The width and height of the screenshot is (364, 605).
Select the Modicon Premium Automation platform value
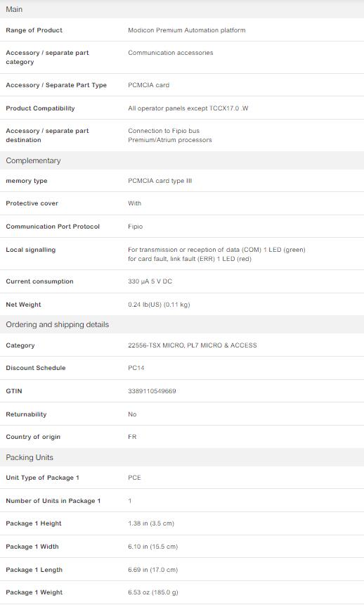187,30
